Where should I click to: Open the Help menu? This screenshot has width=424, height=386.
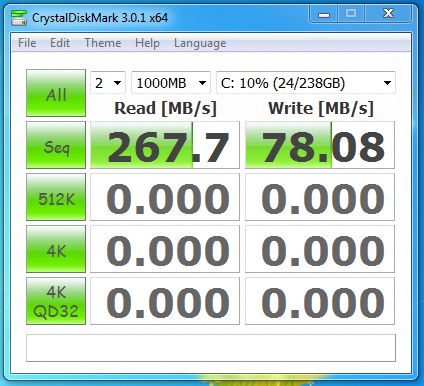(147, 43)
